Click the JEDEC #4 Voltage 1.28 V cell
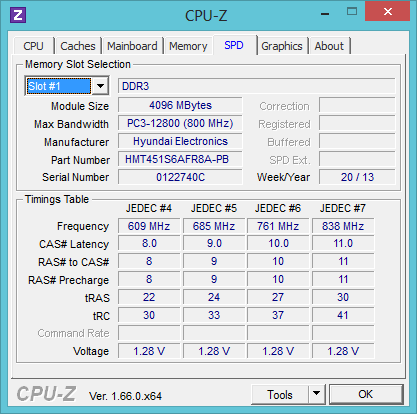The height and width of the screenshot is (414, 417). tap(149, 351)
